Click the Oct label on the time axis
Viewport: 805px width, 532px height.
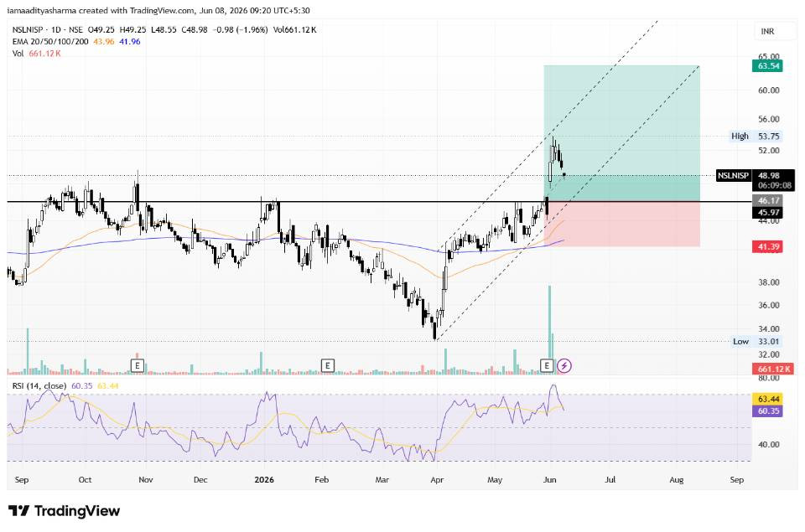point(86,480)
